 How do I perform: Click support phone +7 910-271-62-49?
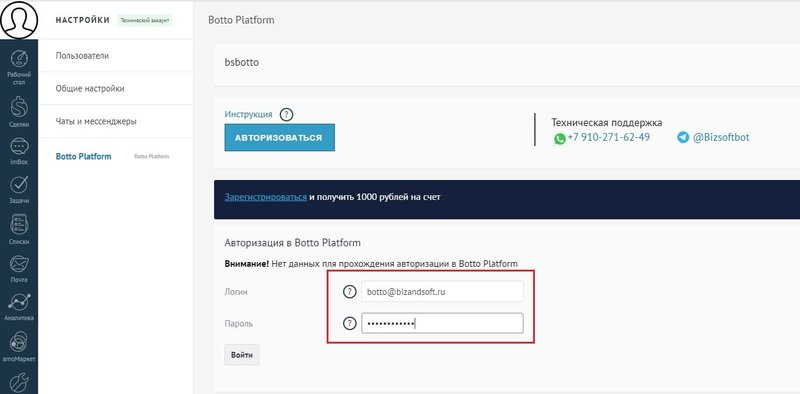(x=609, y=137)
